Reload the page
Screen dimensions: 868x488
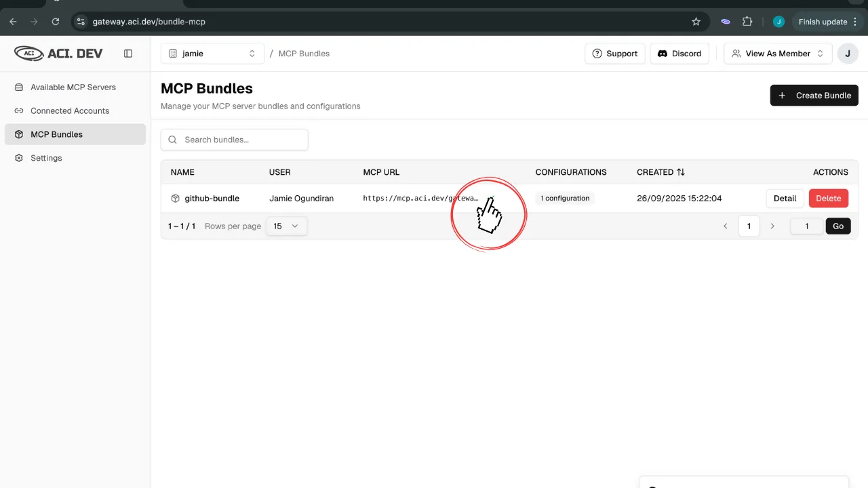click(x=56, y=22)
